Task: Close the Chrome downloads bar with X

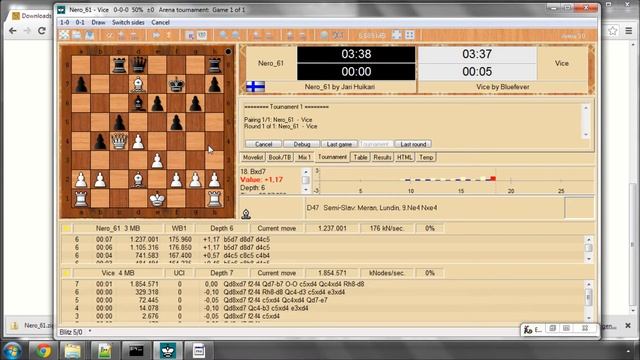Action: 628,325
